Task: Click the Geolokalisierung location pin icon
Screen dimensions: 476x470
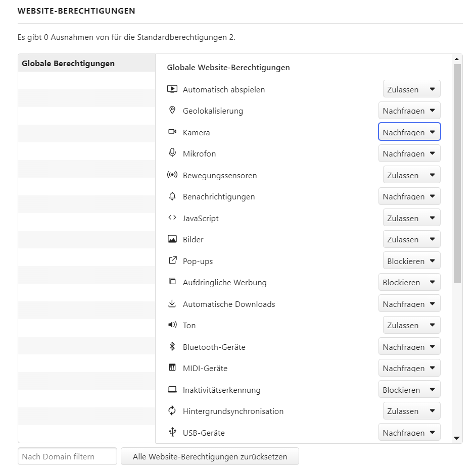Action: click(x=172, y=110)
